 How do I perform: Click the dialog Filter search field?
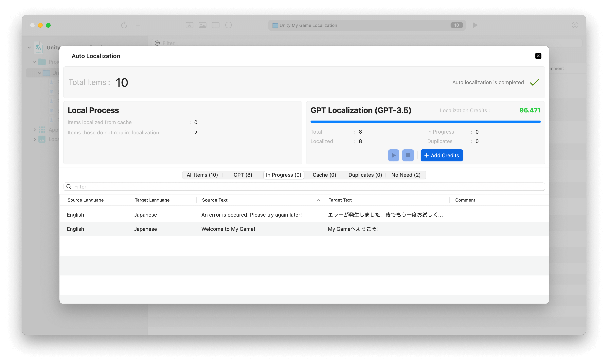click(x=304, y=187)
